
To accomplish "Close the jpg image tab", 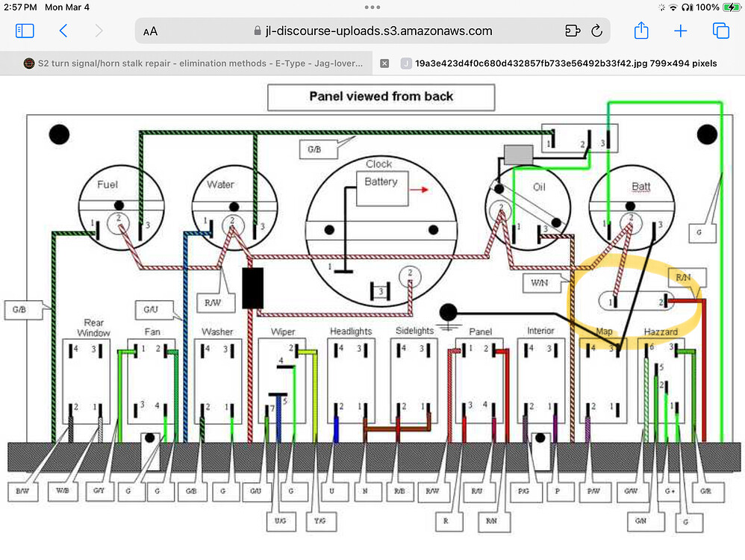I will tap(384, 63).
